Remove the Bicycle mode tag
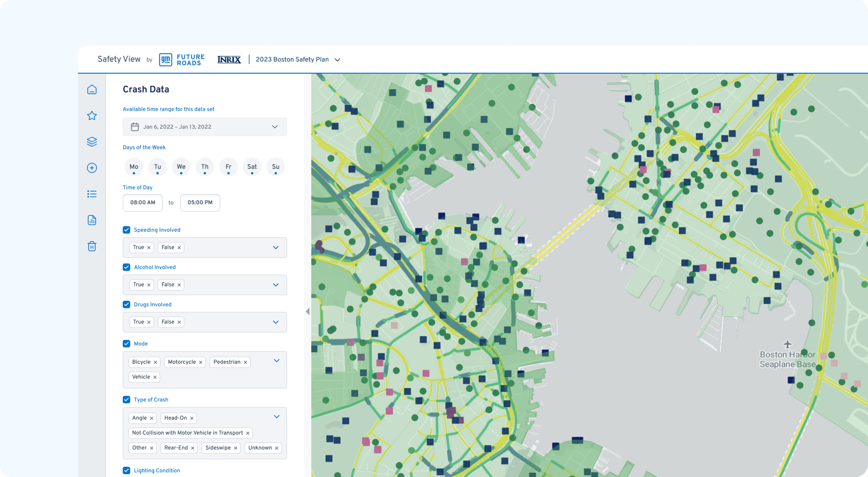 pos(155,363)
